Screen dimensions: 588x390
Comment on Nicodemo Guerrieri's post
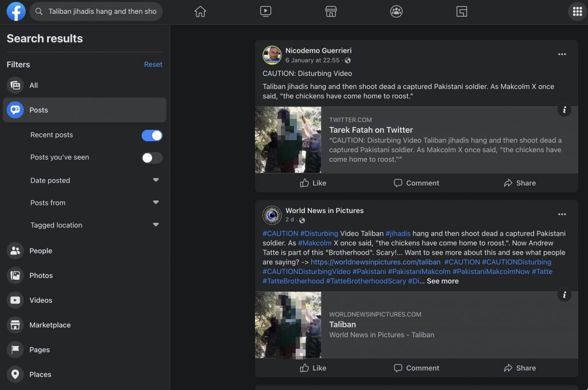[416, 183]
